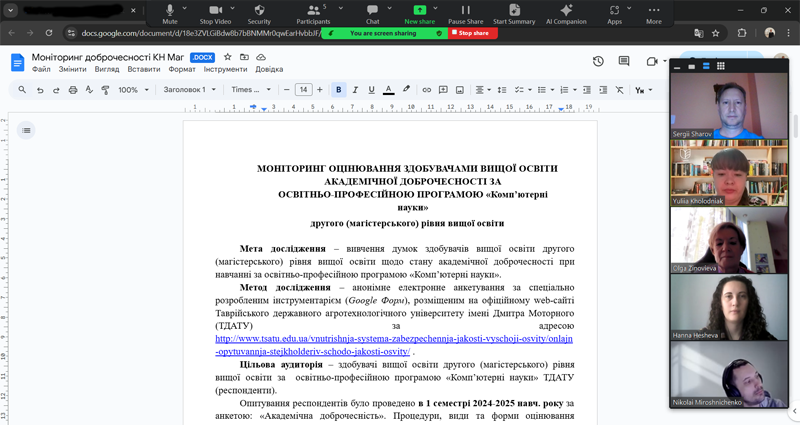The height and width of the screenshot is (425, 800).
Task: Open text alignment dropdown
Action: coord(483,90)
